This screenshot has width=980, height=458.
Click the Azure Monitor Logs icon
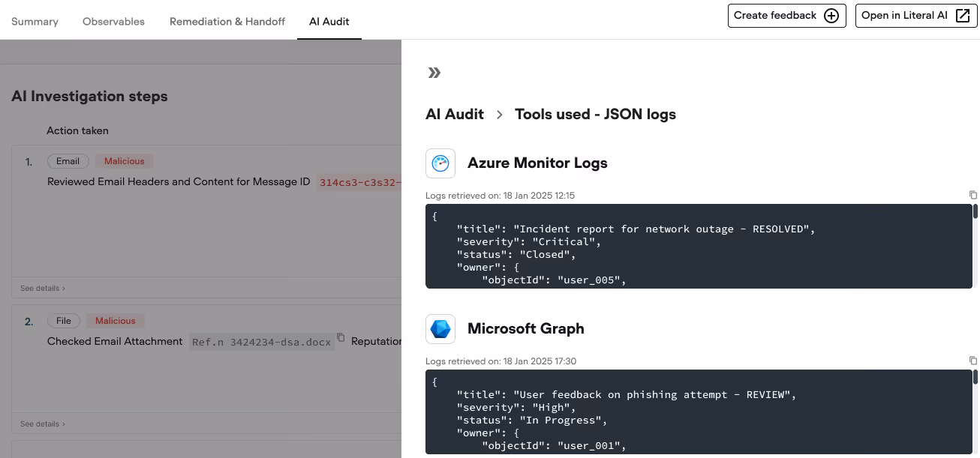(x=440, y=163)
